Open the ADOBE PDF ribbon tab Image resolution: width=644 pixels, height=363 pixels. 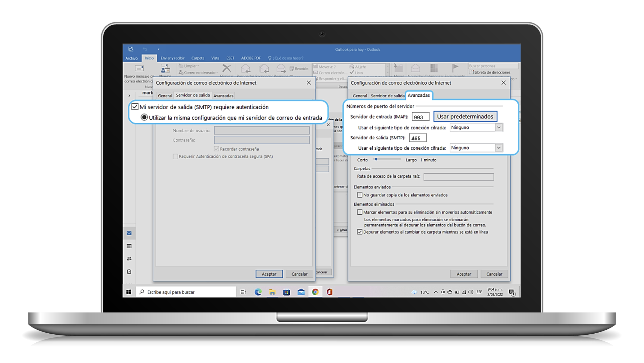251,58
